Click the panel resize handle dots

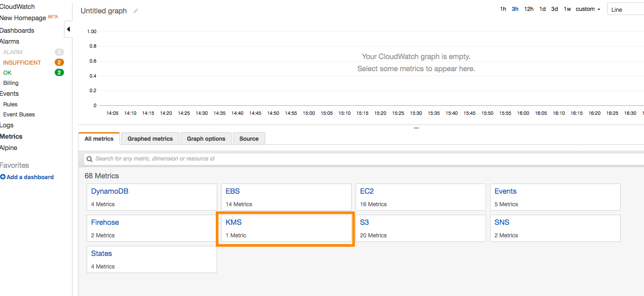416,128
